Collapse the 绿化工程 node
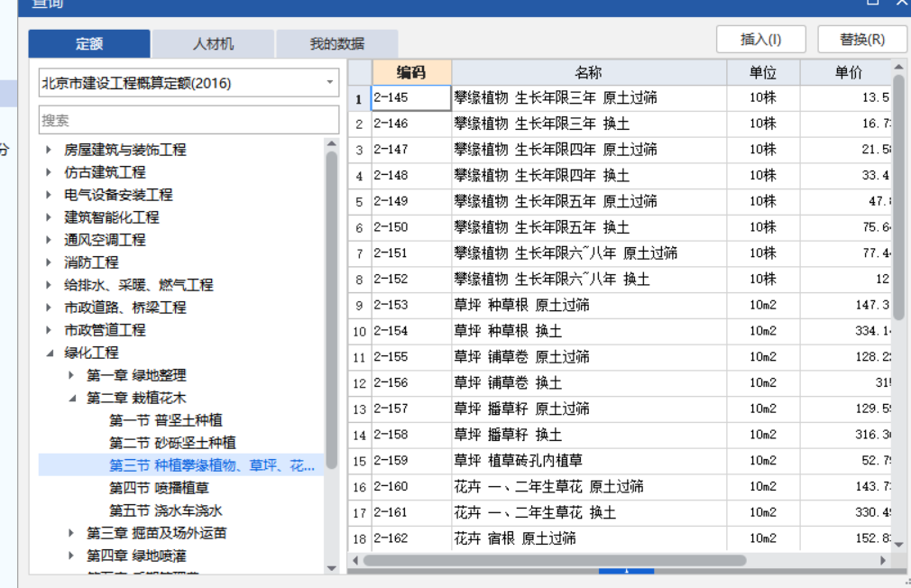Image resolution: width=911 pixels, height=588 pixels. click(50, 353)
